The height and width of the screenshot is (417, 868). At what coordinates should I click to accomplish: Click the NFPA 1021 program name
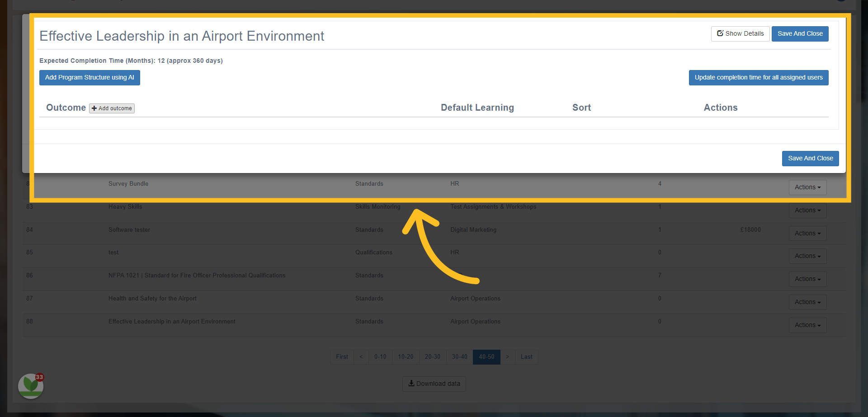pyautogui.click(x=197, y=276)
